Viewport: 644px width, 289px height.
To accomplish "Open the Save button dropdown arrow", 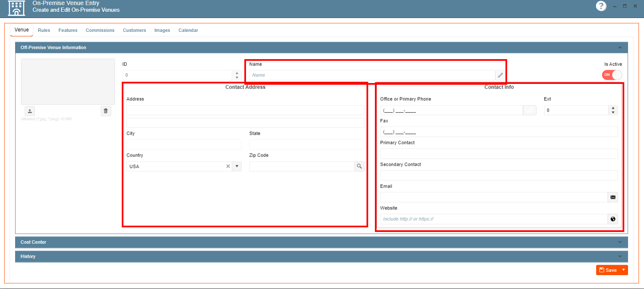I will tap(623, 270).
